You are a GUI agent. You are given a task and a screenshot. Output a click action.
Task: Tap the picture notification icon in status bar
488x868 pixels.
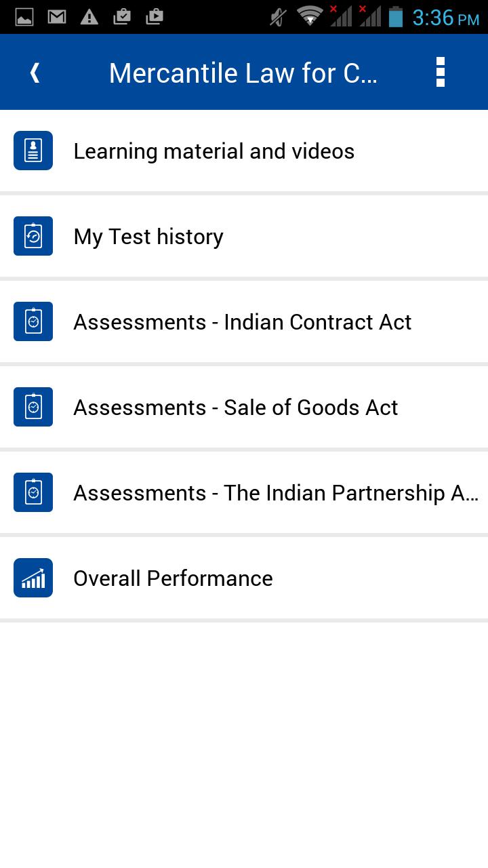click(x=24, y=17)
